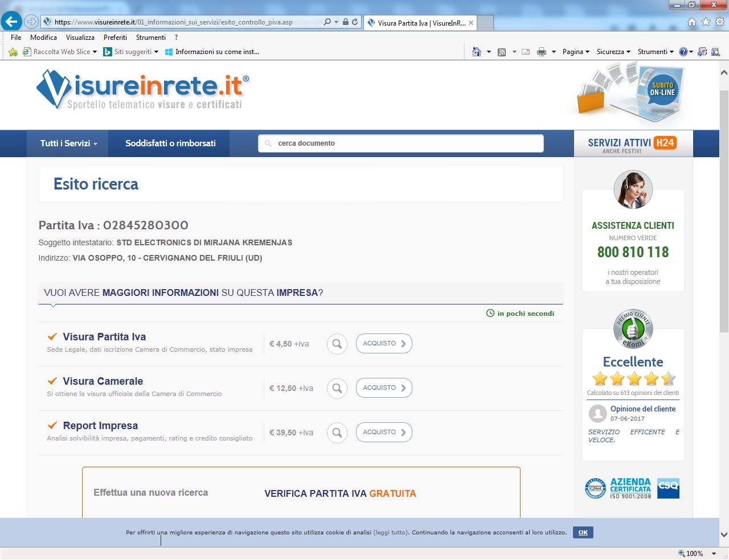Open the Siti suggeriti dropdown
This screenshot has width=729, height=560.
click(x=156, y=52)
